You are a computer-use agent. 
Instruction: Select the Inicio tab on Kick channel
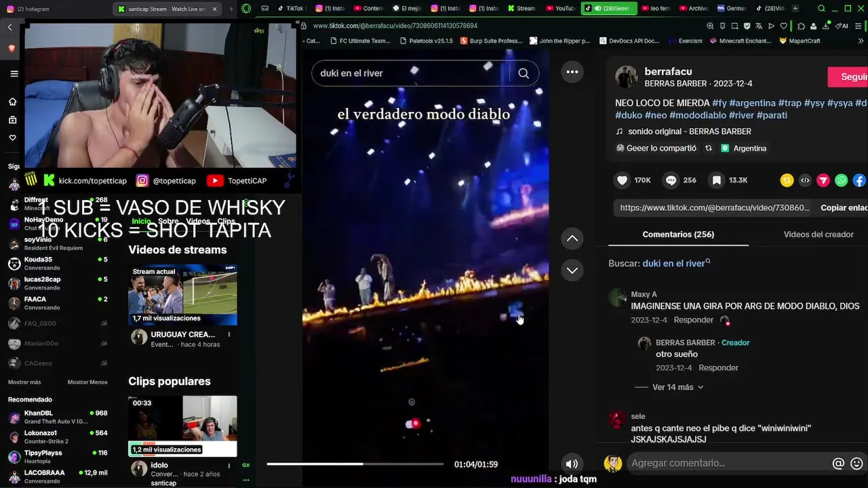141,222
